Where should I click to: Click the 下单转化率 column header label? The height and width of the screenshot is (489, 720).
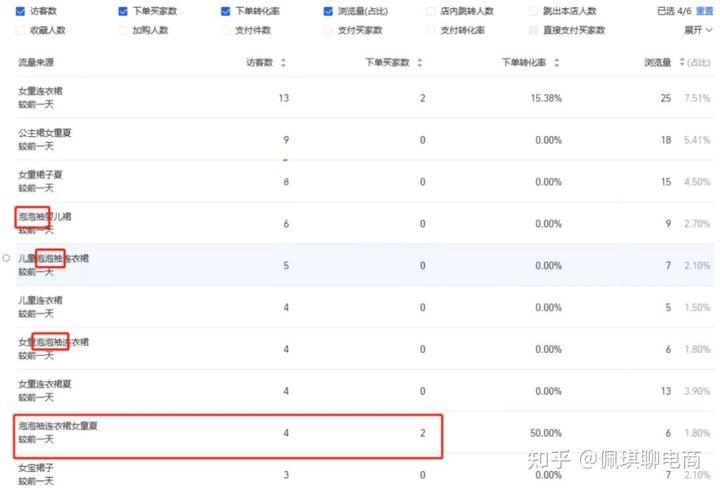[x=524, y=62]
